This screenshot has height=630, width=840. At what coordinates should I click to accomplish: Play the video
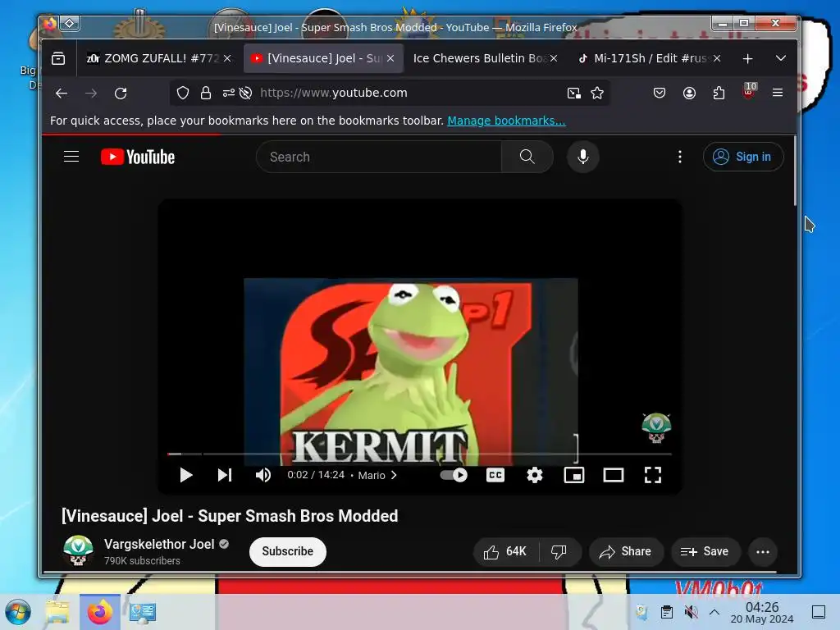186,475
